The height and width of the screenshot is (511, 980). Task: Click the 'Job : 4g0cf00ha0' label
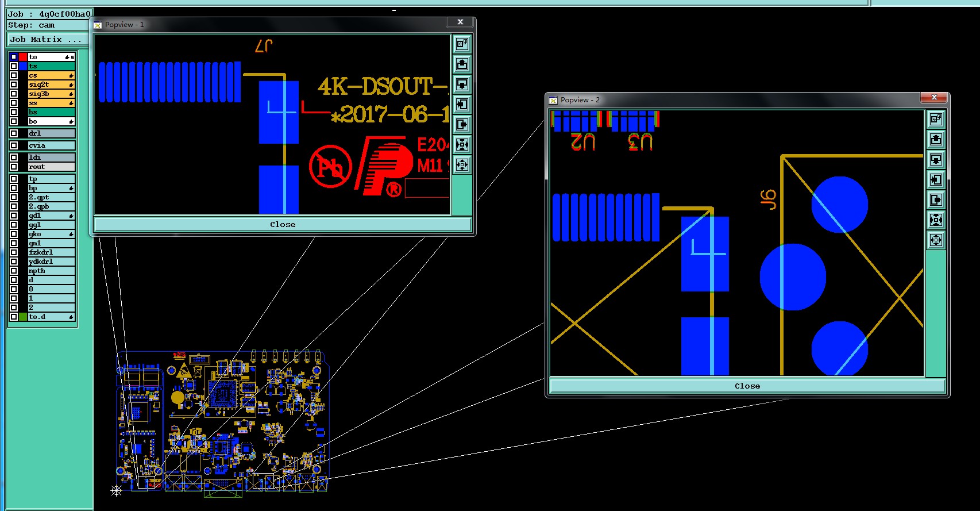click(x=49, y=14)
